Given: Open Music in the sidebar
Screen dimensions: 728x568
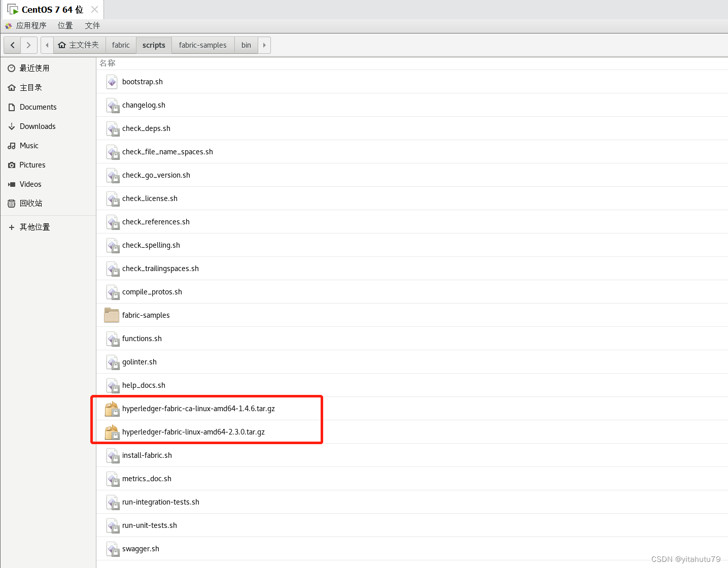Looking at the screenshot, I should (x=48, y=146).
